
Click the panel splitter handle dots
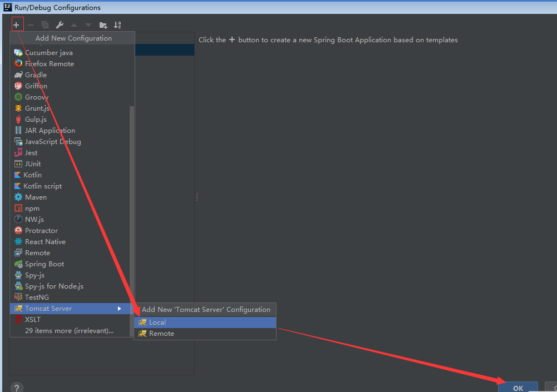196,197
